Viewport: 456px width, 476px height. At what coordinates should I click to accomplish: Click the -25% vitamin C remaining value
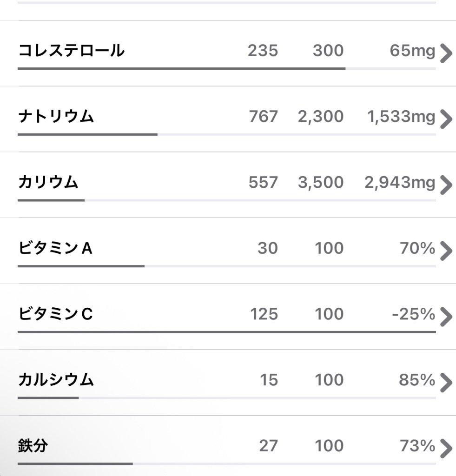click(414, 314)
